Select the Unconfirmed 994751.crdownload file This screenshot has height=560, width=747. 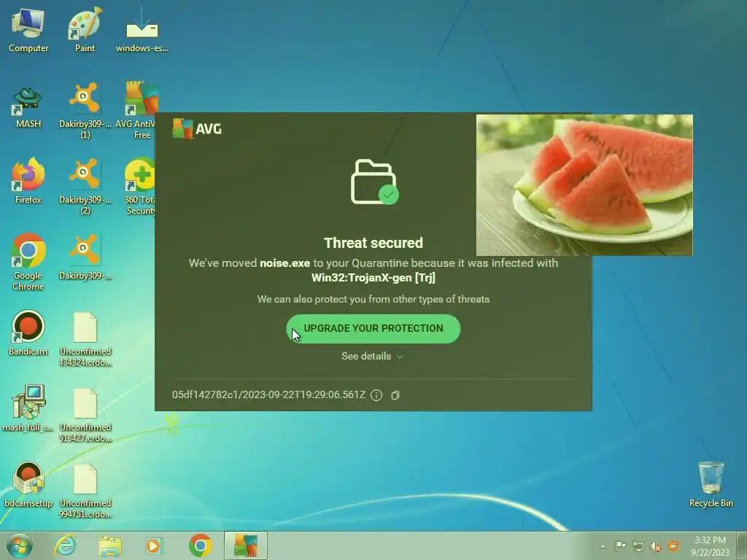tap(85, 491)
